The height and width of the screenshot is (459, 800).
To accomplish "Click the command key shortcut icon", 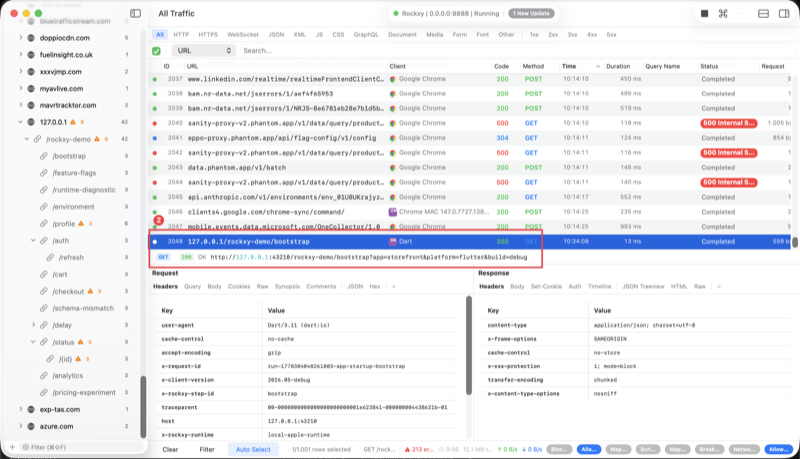I will click(x=723, y=13).
